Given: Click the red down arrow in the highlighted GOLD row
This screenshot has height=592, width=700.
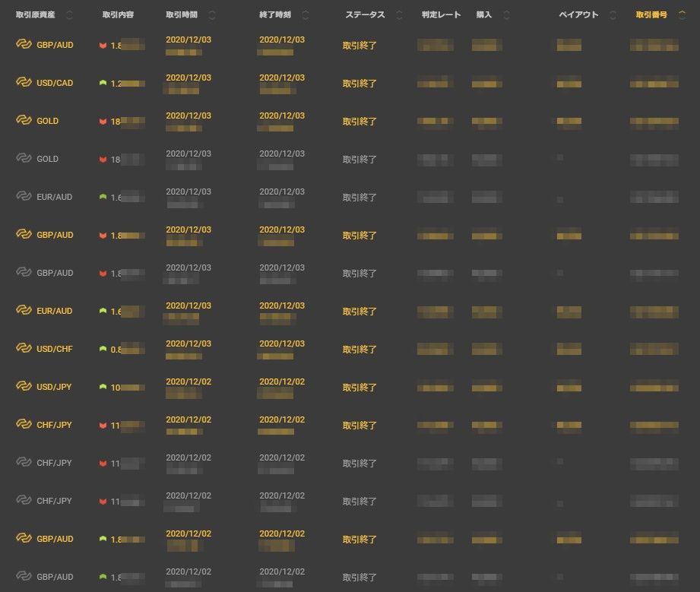Looking at the screenshot, I should coord(103,122).
